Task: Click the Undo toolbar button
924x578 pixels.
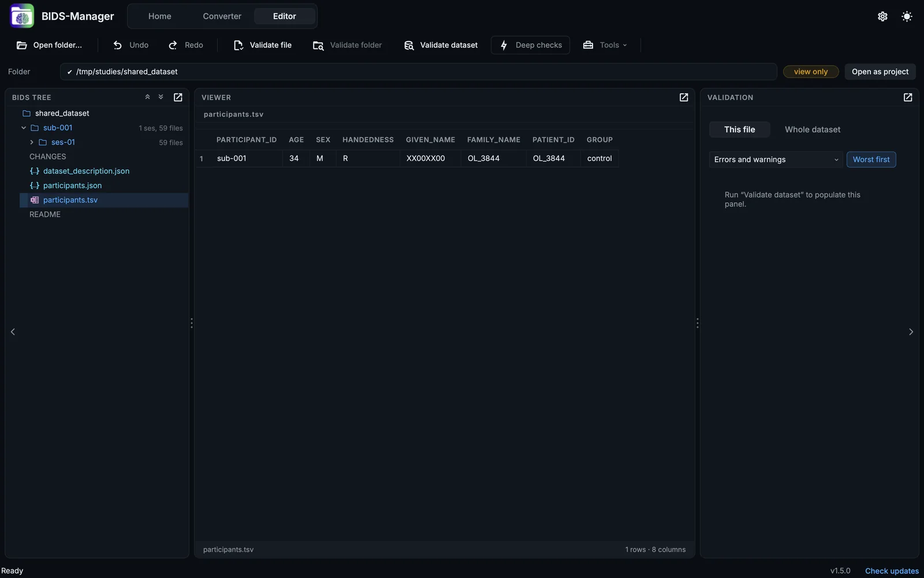Action: pyautogui.click(x=131, y=45)
